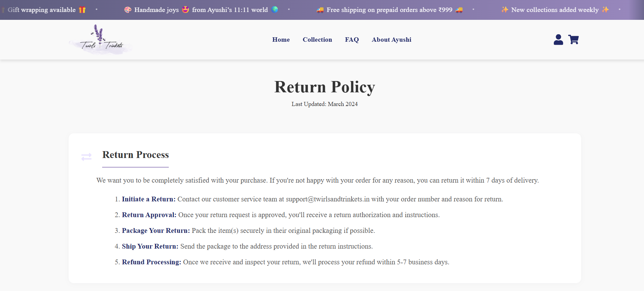Image resolution: width=644 pixels, height=291 pixels.
Task: Navigate to the FAQ page
Action: 352,40
